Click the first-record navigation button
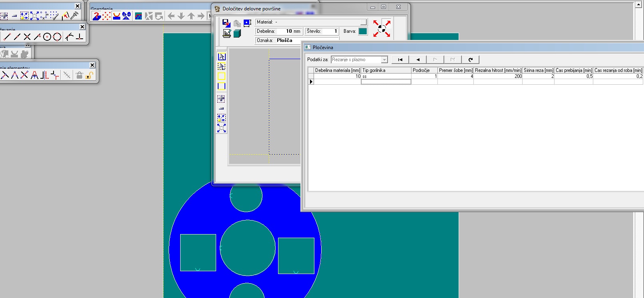 pos(400,60)
